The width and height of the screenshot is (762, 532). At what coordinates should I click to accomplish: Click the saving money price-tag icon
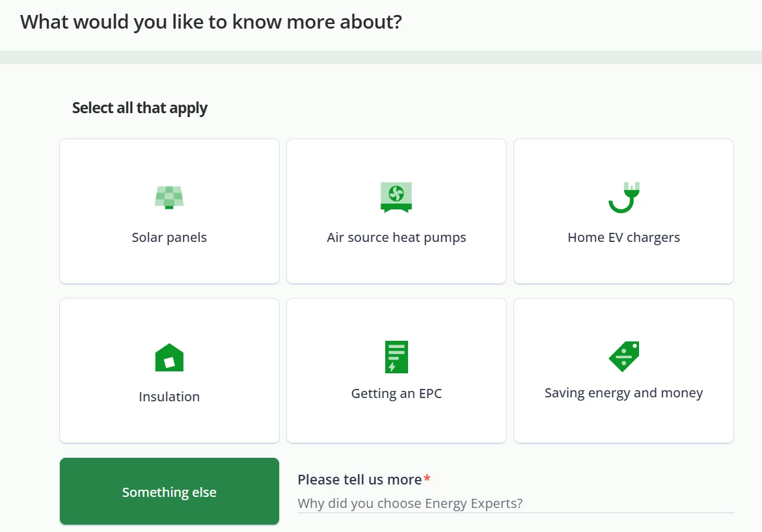tap(624, 356)
